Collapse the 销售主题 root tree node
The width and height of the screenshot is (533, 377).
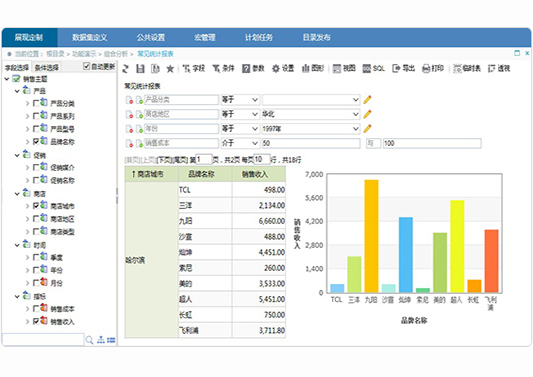pos(7,79)
